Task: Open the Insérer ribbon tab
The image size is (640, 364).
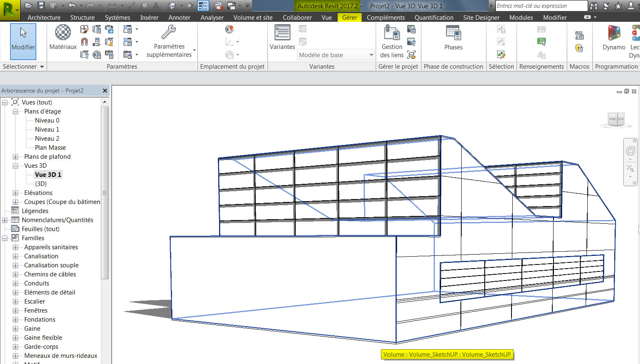Action: [149, 17]
